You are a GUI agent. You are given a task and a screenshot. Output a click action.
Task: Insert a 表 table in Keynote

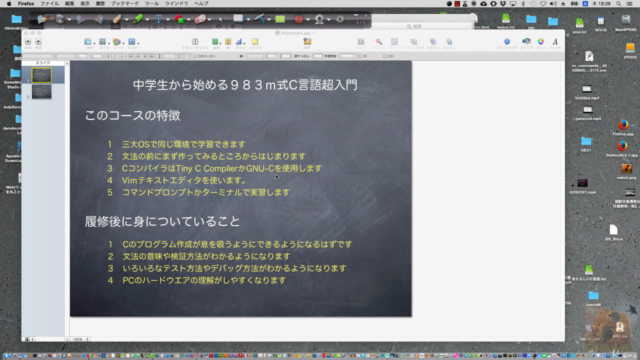click(x=228, y=42)
